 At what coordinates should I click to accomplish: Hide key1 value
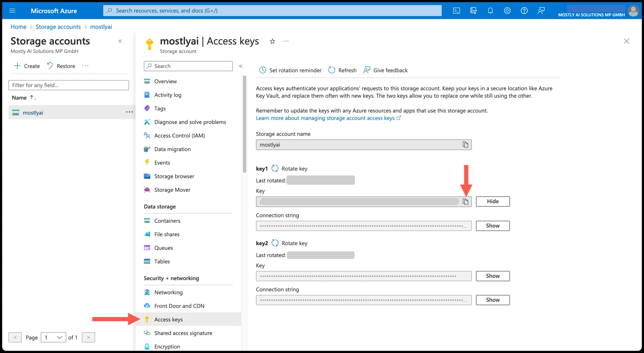[x=492, y=201]
